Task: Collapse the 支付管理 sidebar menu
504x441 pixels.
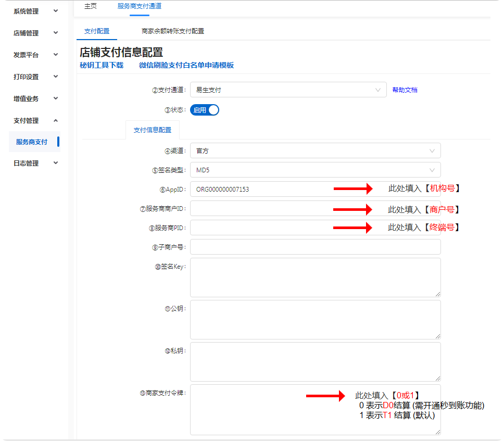Action: pos(35,121)
